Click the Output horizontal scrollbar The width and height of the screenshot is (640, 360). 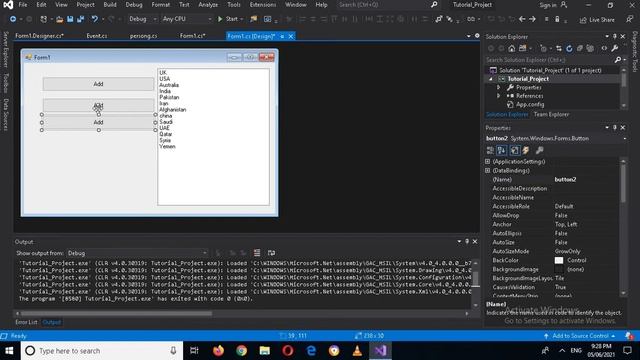[x=116, y=313]
